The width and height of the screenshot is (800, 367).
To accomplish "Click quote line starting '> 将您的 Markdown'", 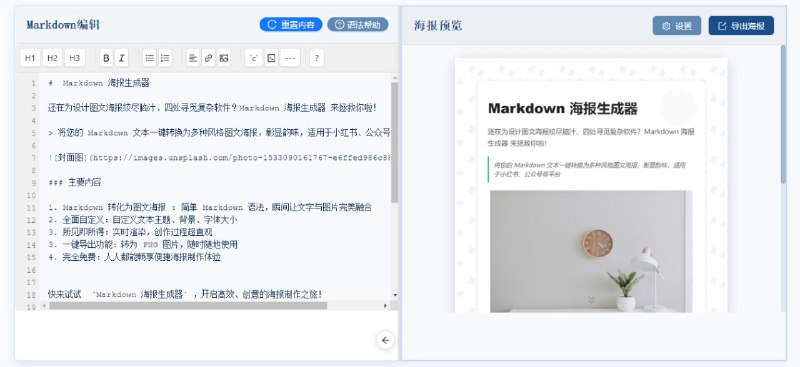I will [219, 133].
